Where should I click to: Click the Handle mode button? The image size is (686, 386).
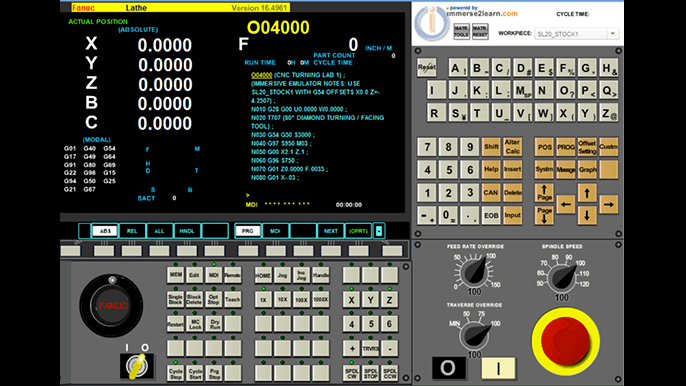point(321,275)
